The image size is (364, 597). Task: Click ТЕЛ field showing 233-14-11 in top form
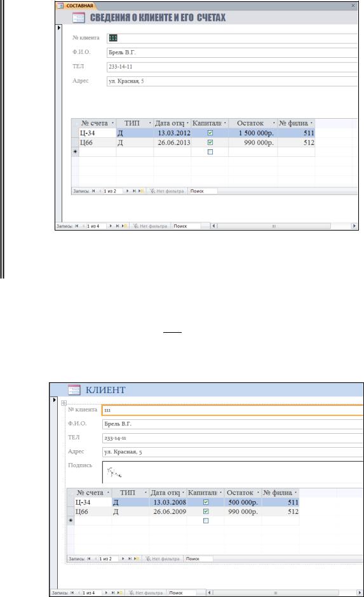(232, 67)
